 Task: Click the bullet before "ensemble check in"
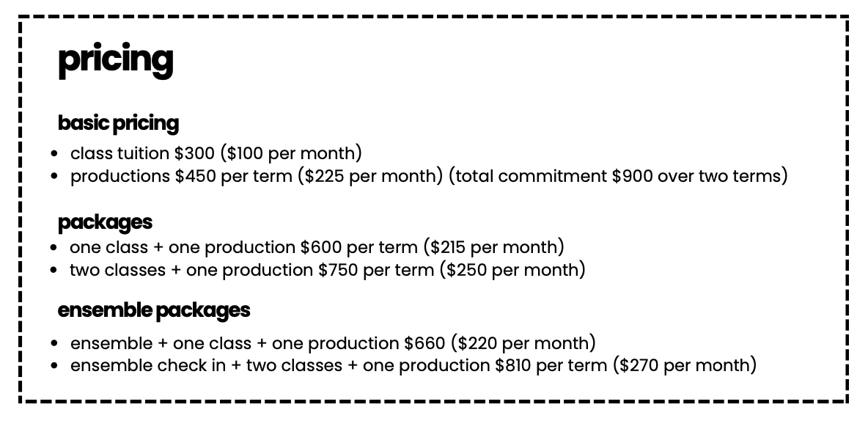point(55,365)
